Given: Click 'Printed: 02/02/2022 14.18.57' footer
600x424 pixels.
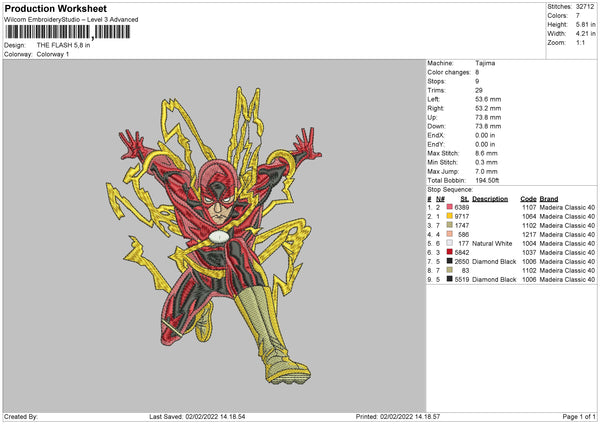Looking at the screenshot, I should [x=398, y=416].
